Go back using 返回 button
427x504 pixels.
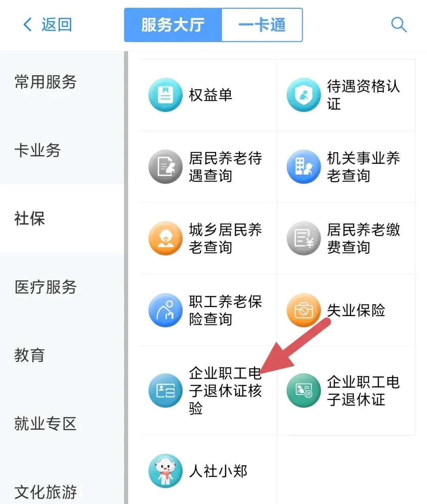[x=47, y=25]
